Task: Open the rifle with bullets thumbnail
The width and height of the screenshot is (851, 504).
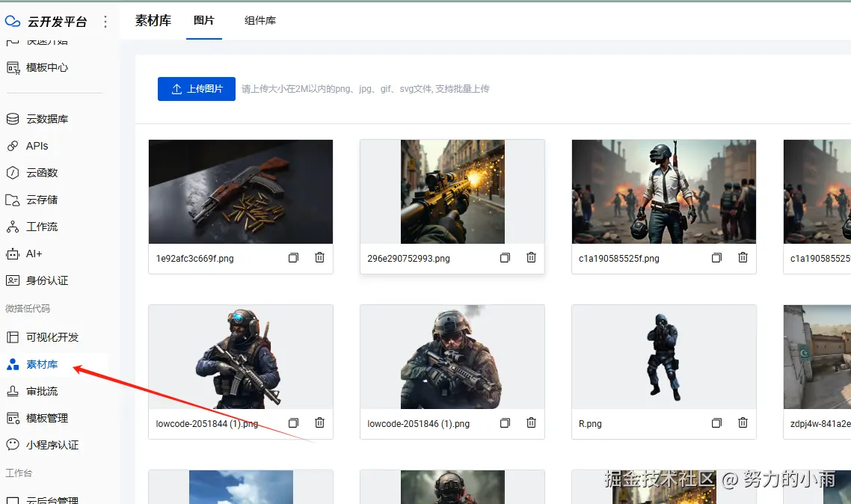Action: coord(241,191)
